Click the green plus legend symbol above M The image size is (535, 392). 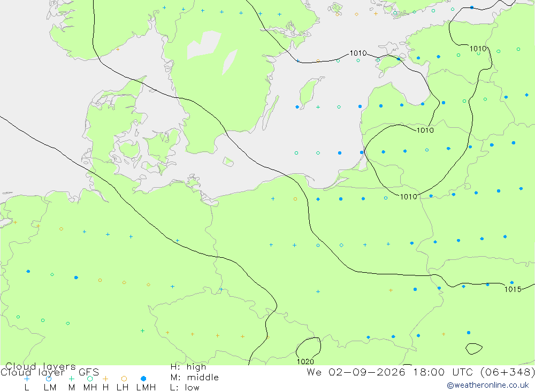click(71, 379)
